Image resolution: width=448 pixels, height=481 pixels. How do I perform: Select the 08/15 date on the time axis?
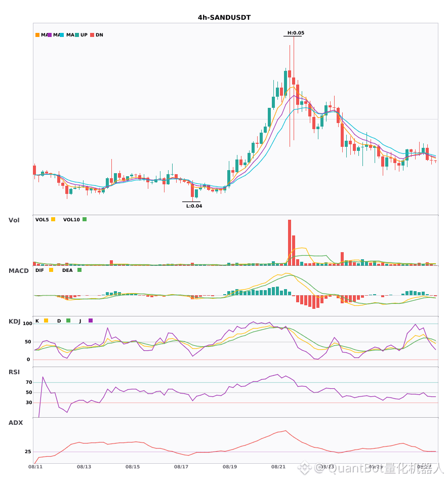point(133,467)
